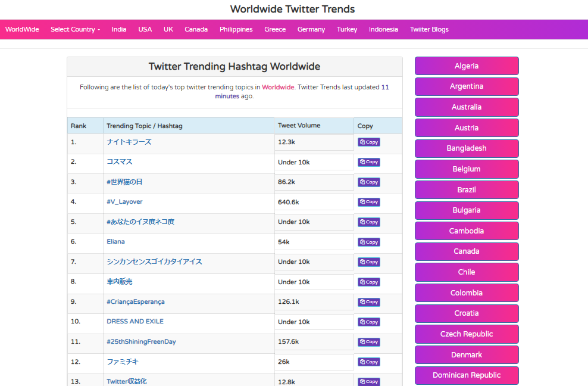Viewport: 588px width, 386px height.
Task: Open the ファミチキ topic link
Action: coord(123,362)
